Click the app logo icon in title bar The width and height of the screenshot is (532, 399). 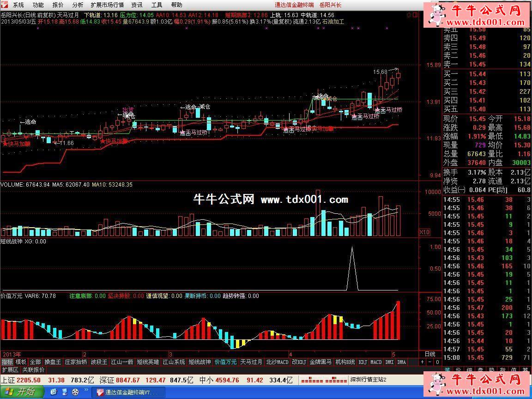point(4,5)
